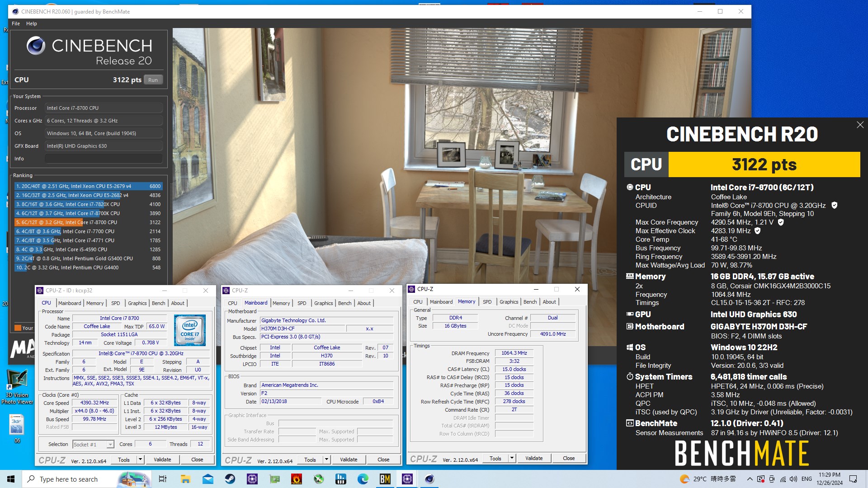Open Task View from the taskbar
The image size is (868, 488).
(163, 479)
